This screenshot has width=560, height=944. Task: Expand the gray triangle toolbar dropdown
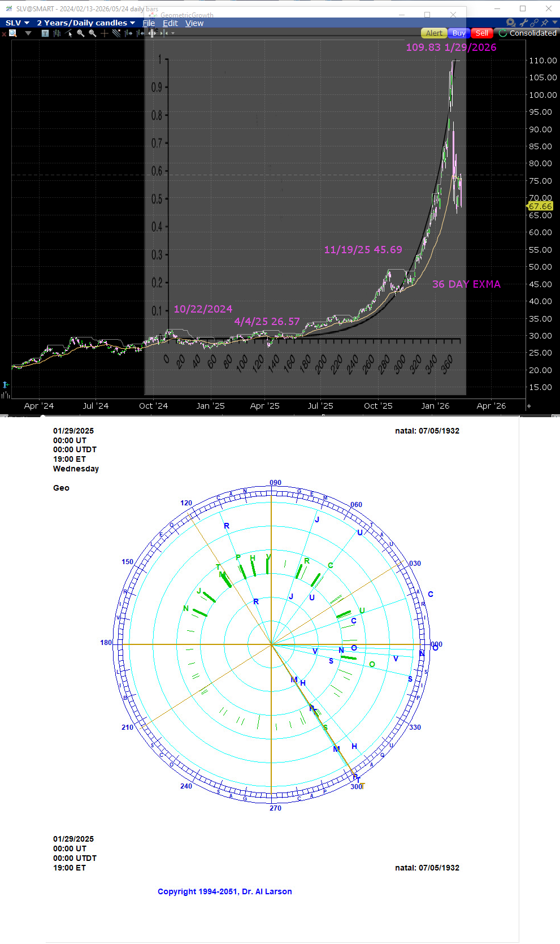coord(28,33)
